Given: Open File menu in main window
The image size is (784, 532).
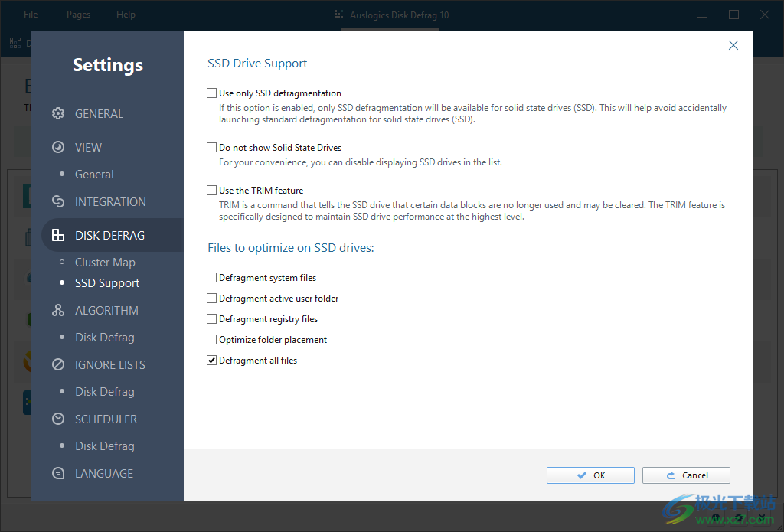Looking at the screenshot, I should (x=31, y=15).
